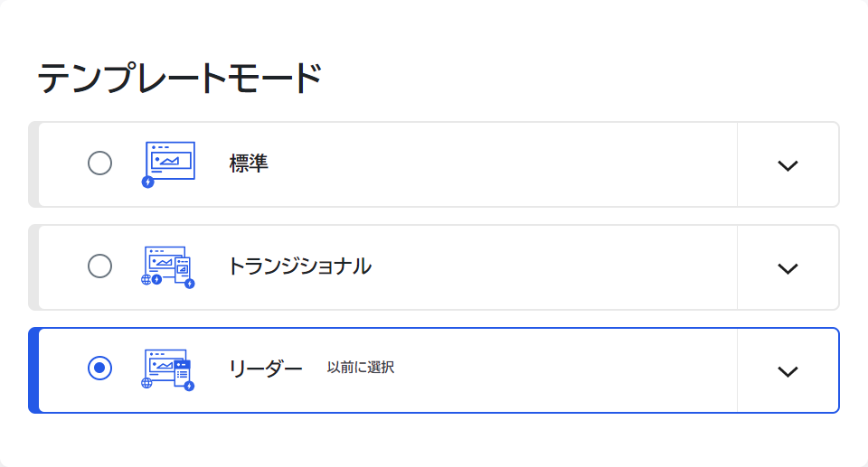This screenshot has height=467, width=868.
Task: Select the トランジショナル radio button
Action: pos(99,266)
